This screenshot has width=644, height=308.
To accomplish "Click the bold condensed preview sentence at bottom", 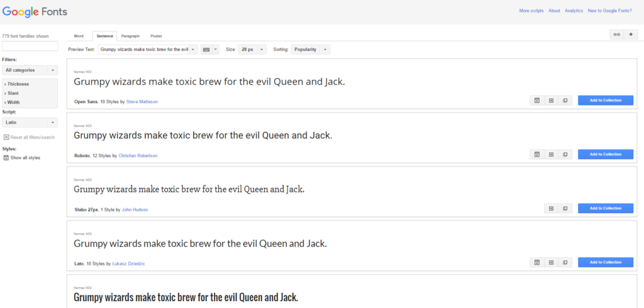I will (186, 297).
